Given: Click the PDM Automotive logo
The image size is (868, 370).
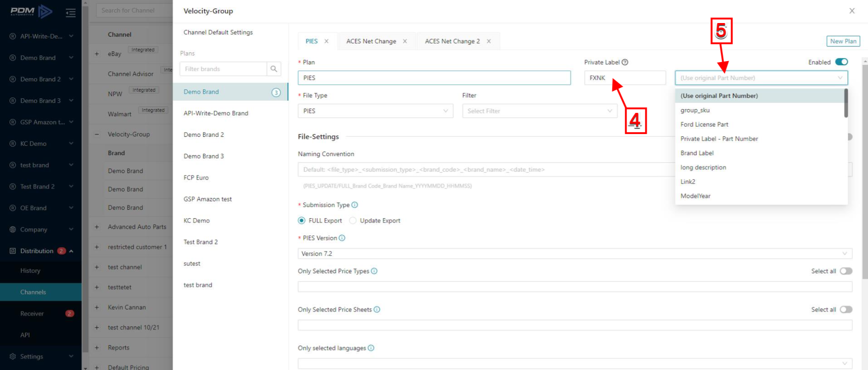Looking at the screenshot, I should tap(32, 11).
